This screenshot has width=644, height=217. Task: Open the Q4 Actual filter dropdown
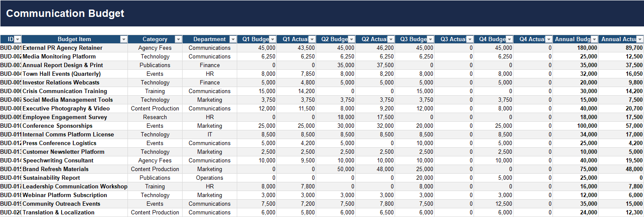point(549,39)
